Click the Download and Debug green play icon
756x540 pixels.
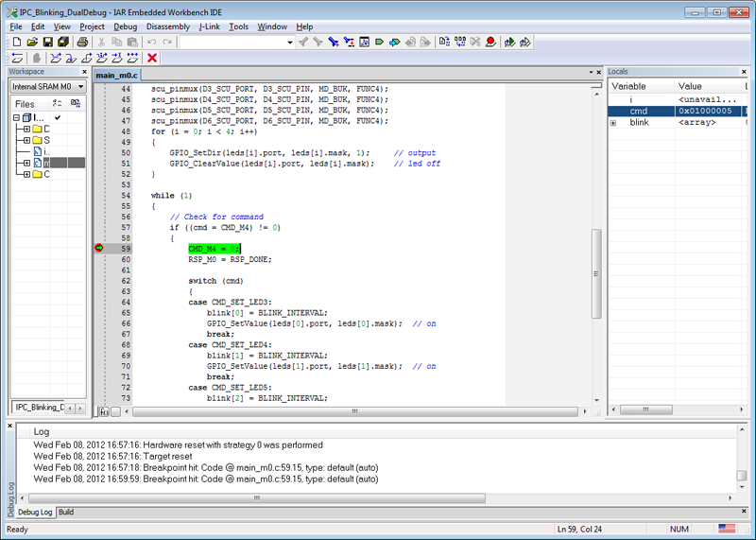tap(509, 42)
